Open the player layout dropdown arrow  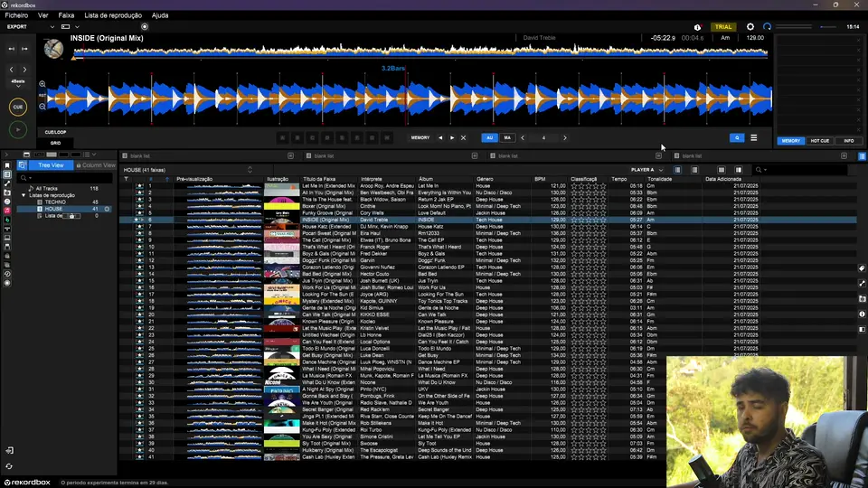(77, 26)
